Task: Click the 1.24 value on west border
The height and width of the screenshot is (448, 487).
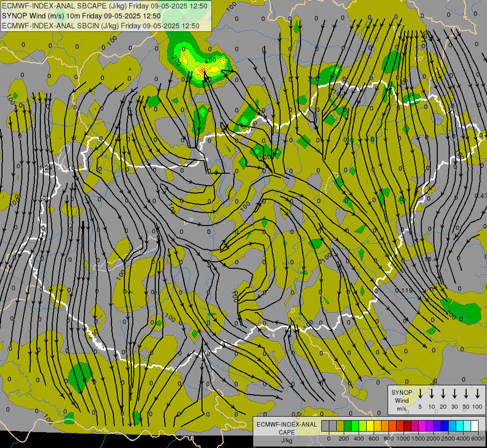Action: pos(46,168)
